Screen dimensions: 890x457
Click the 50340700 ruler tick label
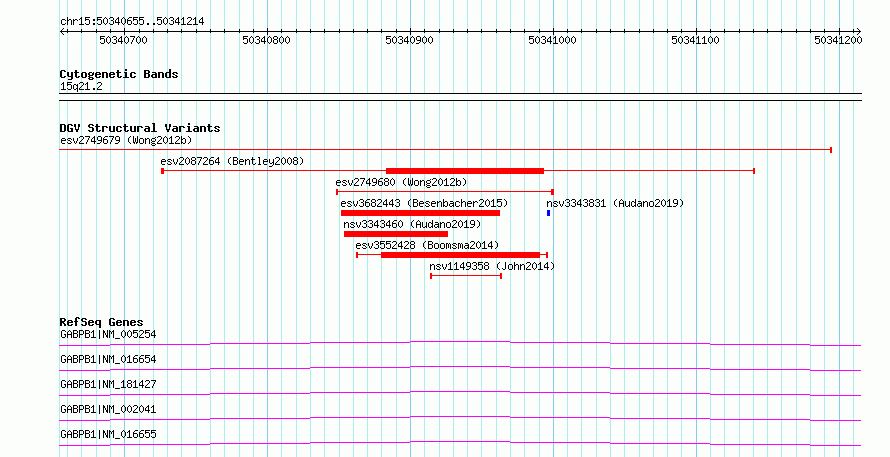123,40
